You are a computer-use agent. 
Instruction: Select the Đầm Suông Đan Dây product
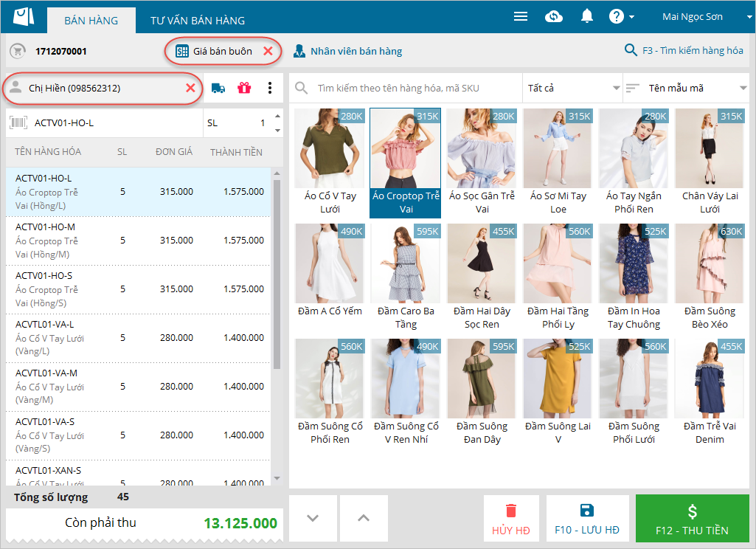pos(482,393)
